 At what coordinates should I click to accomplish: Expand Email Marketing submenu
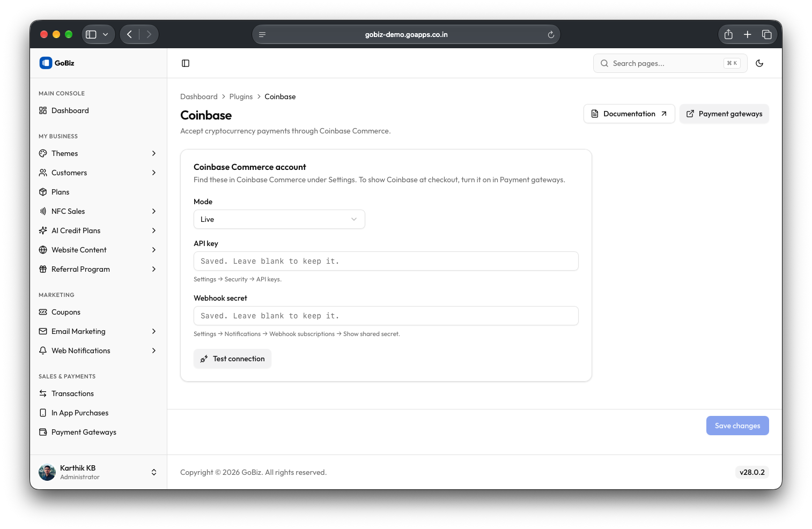click(x=98, y=331)
